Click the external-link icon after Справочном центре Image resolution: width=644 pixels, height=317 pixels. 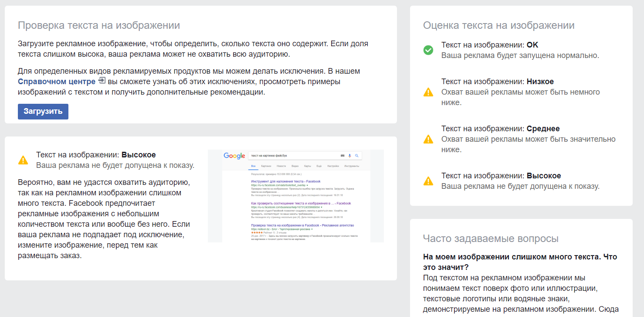tap(102, 81)
